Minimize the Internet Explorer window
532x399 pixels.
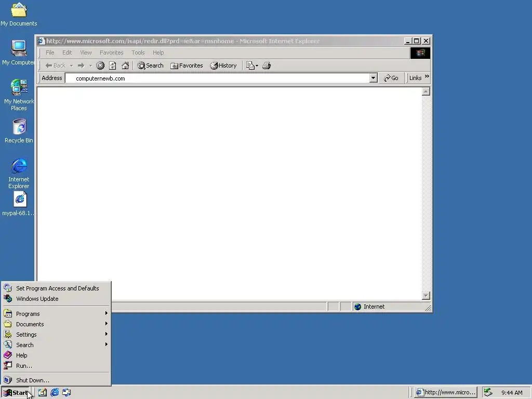click(x=408, y=41)
